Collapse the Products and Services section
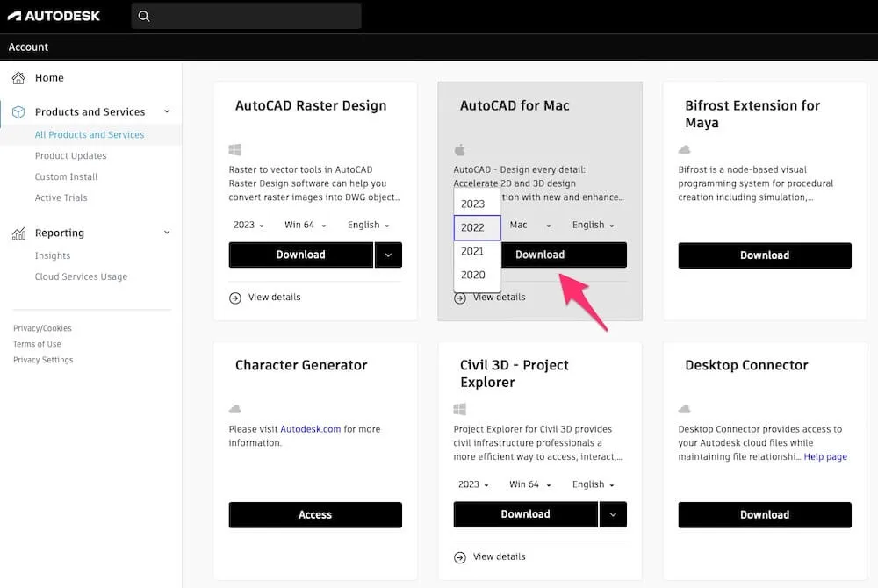Viewport: 878px width, 588px height. click(167, 111)
